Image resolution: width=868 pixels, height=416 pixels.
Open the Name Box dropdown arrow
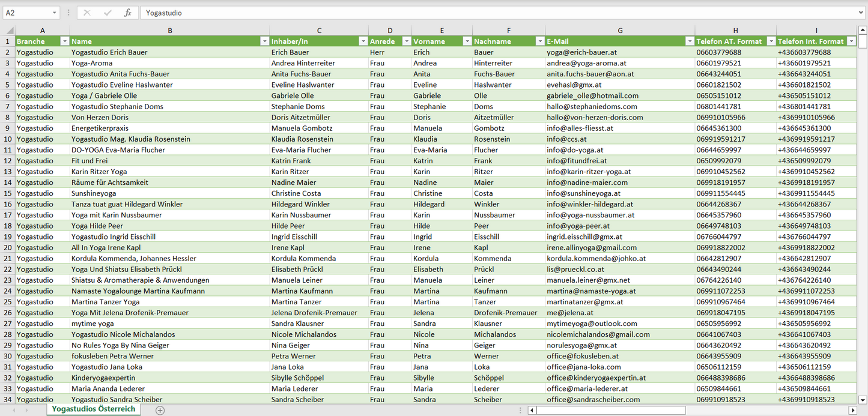54,13
